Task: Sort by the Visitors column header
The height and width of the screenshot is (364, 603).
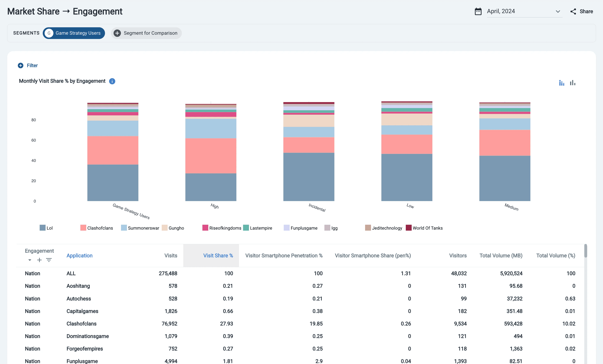Action: 458,255
